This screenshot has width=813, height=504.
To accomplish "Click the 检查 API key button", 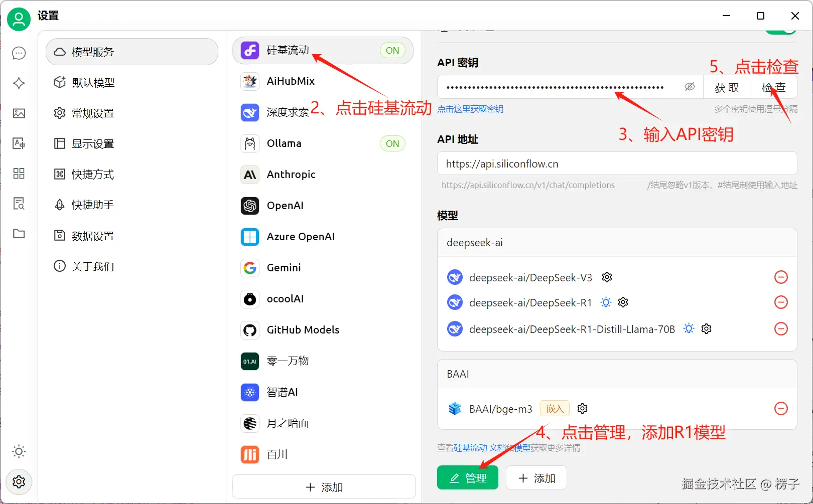I will [x=773, y=87].
